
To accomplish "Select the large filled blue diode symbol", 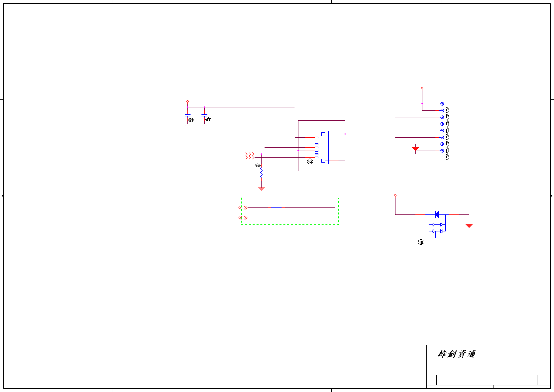I will click(x=437, y=214).
